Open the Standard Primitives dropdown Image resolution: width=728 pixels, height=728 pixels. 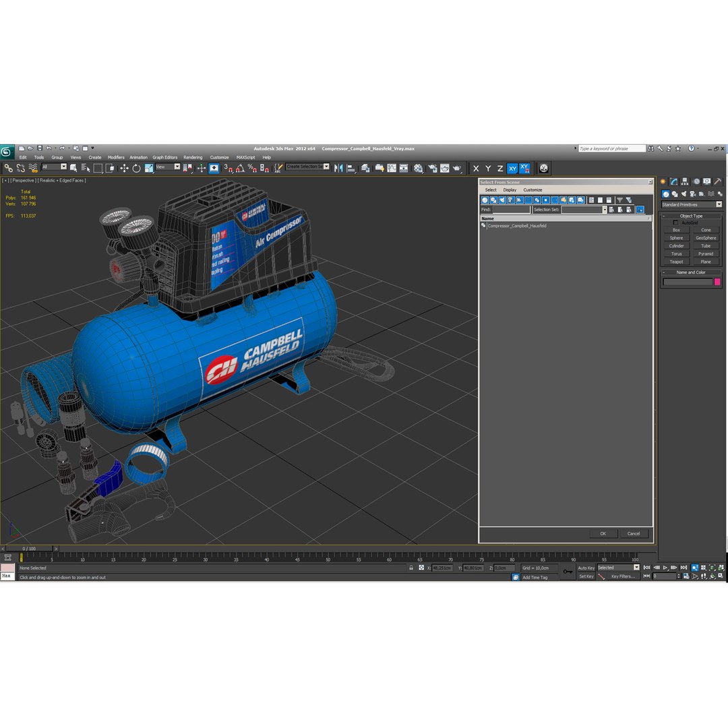click(692, 205)
